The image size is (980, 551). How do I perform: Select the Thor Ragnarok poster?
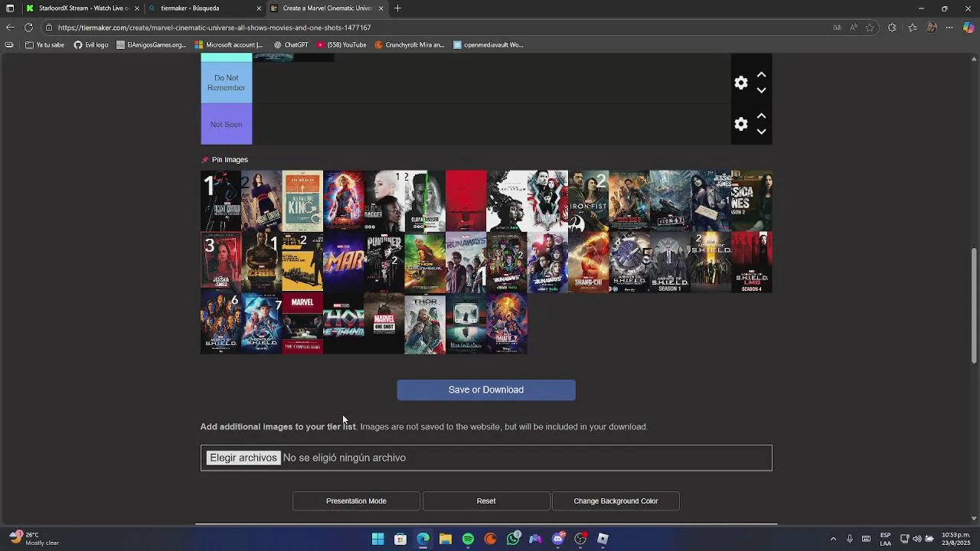pos(425,262)
